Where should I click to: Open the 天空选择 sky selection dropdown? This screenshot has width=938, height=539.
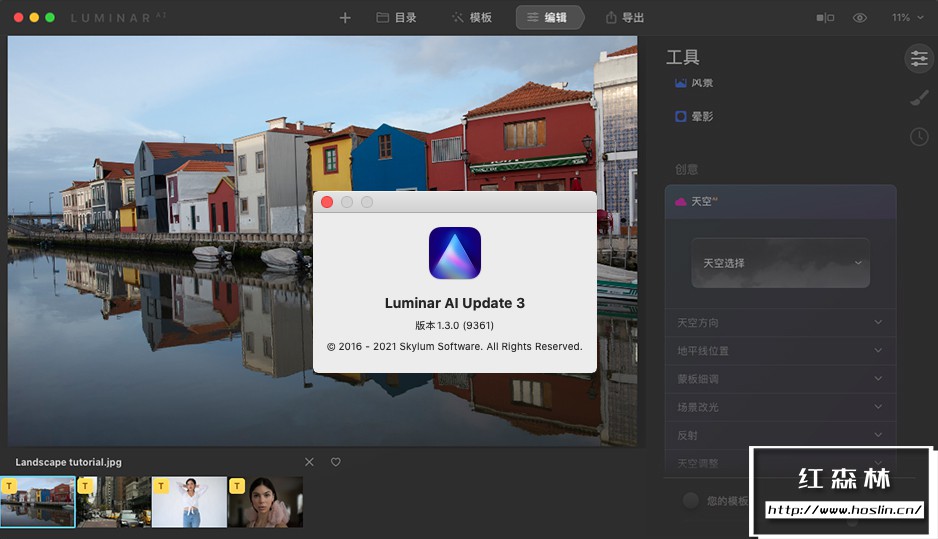coord(781,263)
